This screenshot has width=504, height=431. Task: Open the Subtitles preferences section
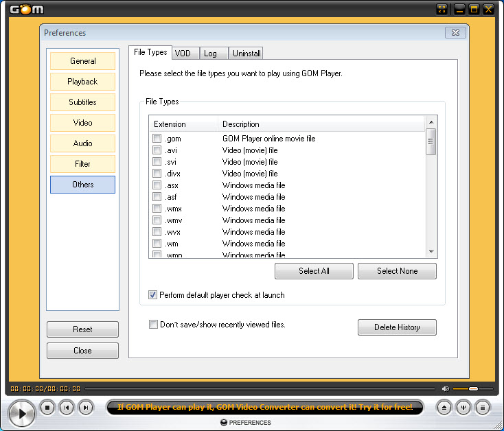pos(82,102)
